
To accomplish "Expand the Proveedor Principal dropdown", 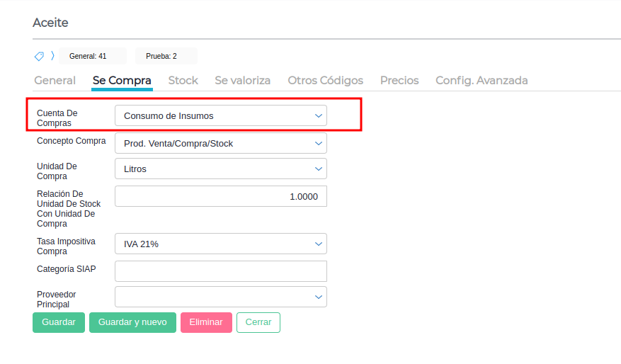I will point(220,297).
